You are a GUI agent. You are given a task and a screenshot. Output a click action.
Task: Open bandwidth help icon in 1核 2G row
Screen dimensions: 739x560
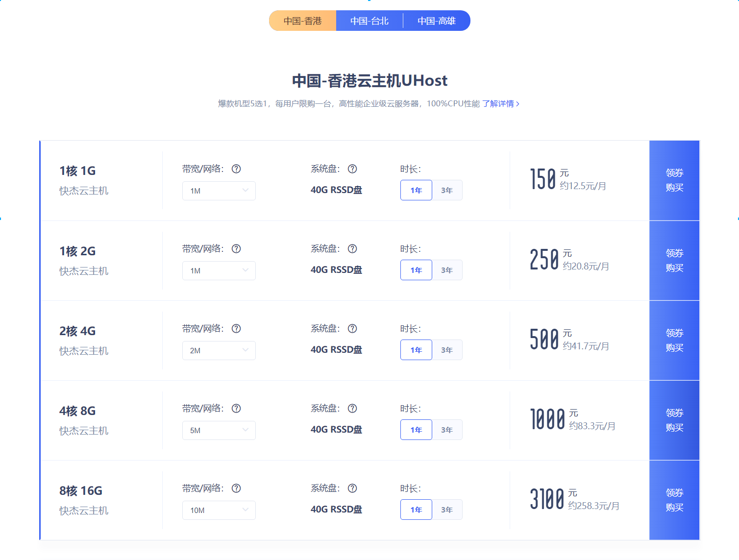click(236, 249)
